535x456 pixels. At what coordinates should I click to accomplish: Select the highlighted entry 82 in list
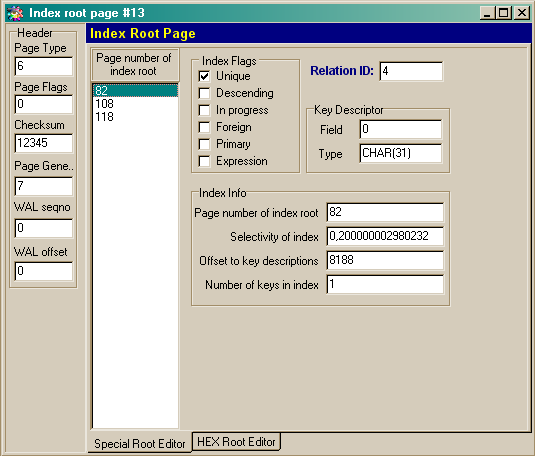click(x=135, y=91)
